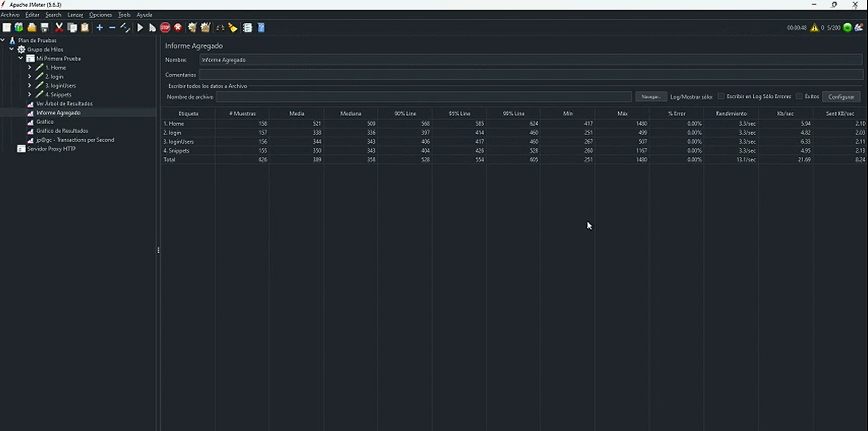Click the Open file folder icon
The width and height of the screenshot is (868, 431).
(x=32, y=28)
